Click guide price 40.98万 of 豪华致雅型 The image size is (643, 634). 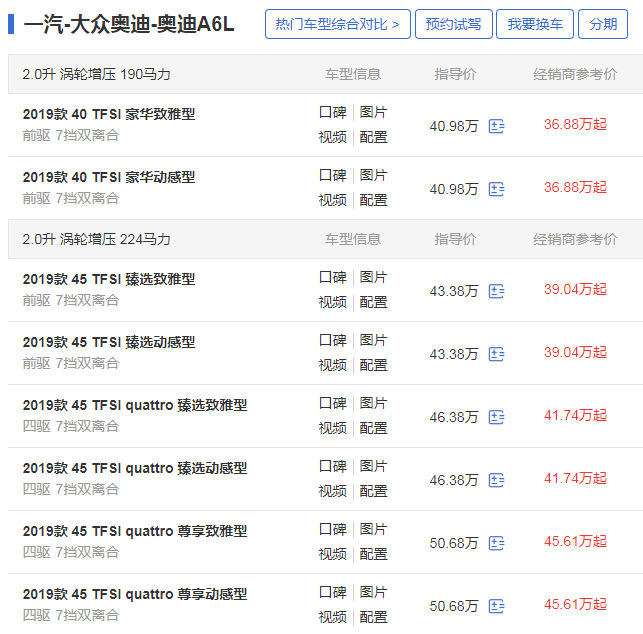click(454, 126)
